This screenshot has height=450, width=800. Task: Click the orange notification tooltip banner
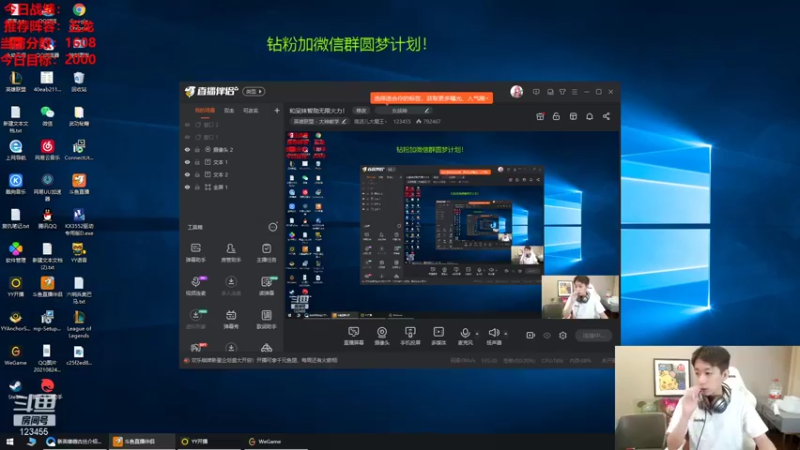[431, 98]
